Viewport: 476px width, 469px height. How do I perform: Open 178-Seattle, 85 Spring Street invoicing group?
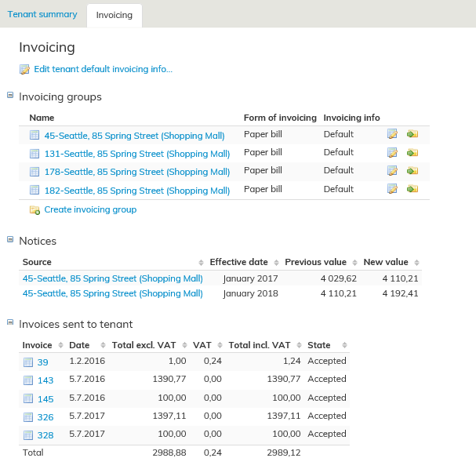[137, 172]
